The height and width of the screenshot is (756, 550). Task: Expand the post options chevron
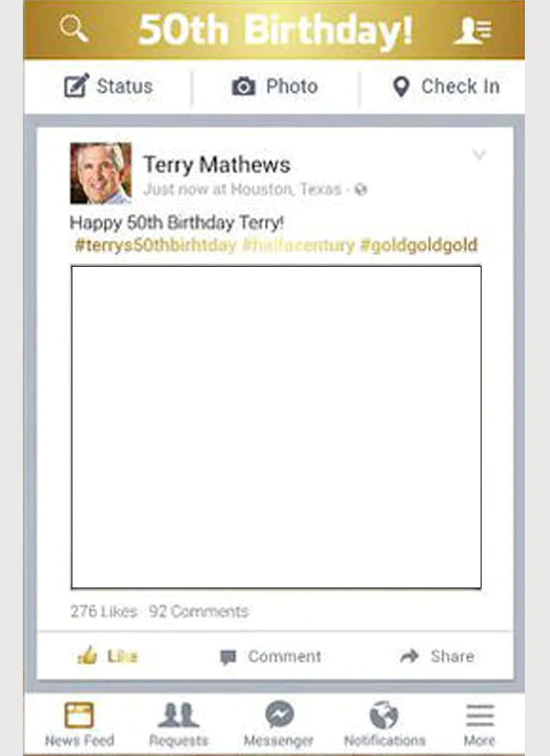[x=478, y=154]
